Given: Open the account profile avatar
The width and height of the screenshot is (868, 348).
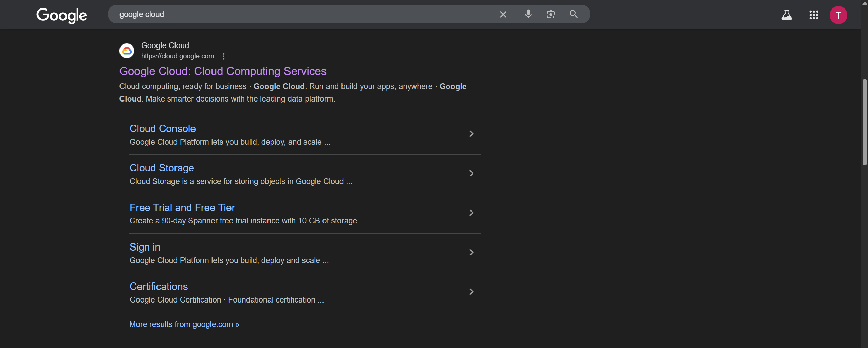Looking at the screenshot, I should click(838, 15).
